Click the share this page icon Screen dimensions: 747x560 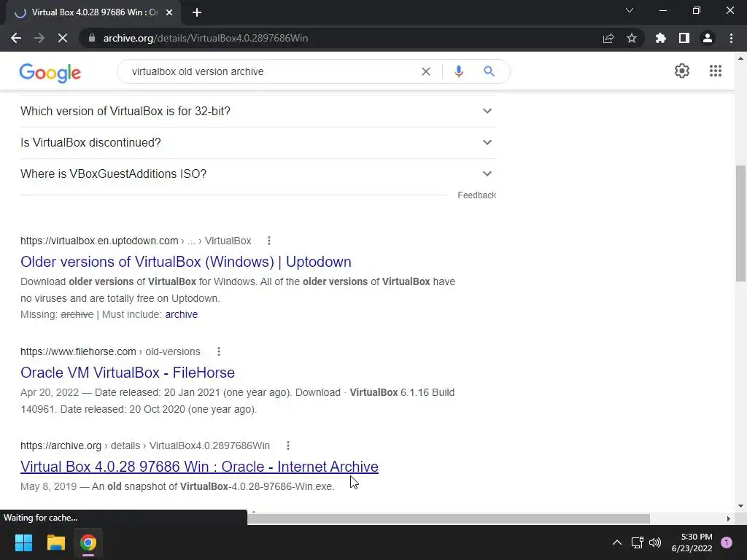coord(608,38)
